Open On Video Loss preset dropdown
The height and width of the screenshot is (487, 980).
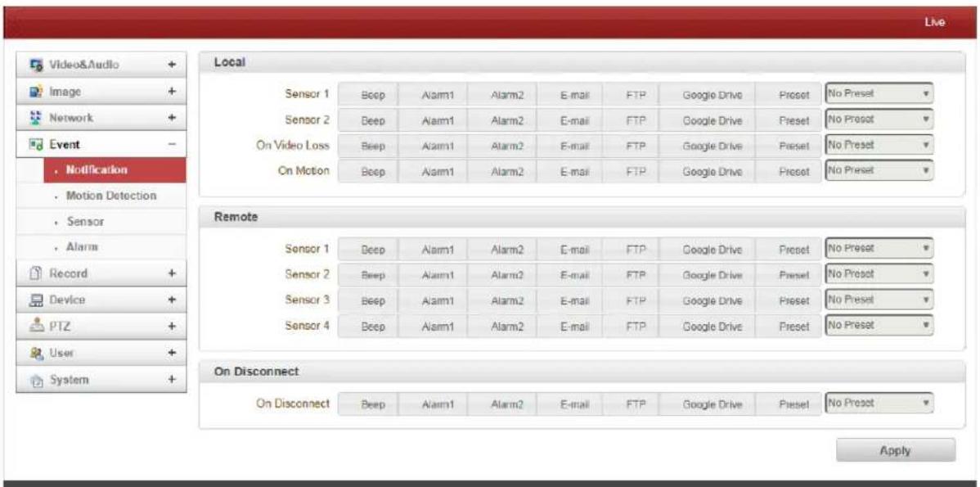pyautogui.click(x=879, y=144)
